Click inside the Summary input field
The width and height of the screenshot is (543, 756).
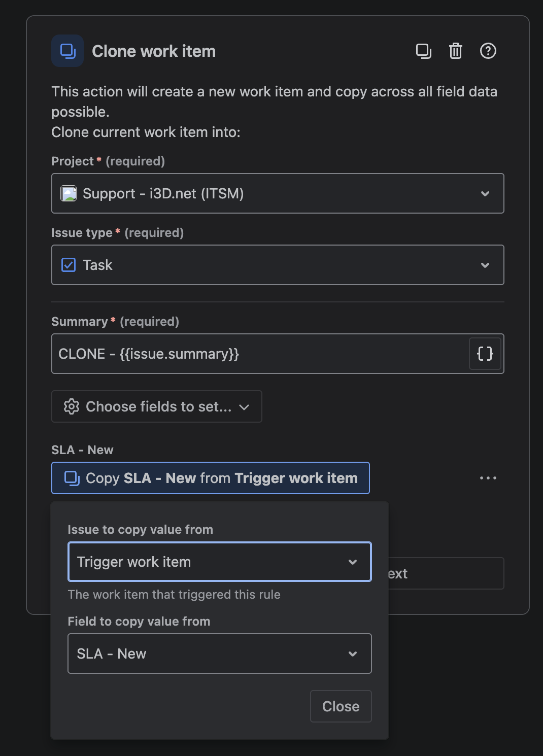tap(254, 354)
